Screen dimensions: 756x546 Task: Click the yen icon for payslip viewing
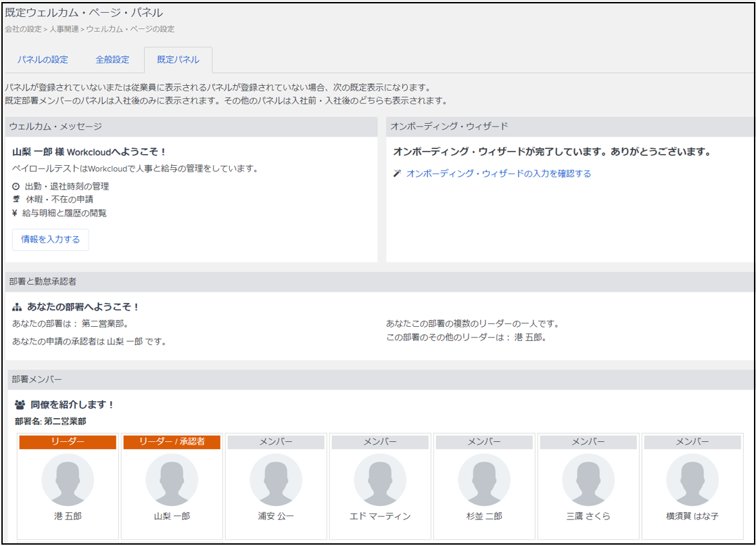click(x=15, y=213)
